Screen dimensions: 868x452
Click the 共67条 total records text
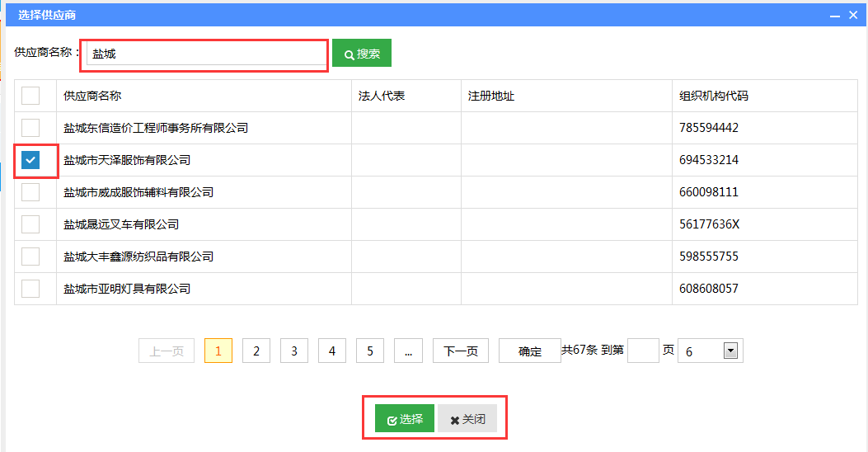click(579, 350)
